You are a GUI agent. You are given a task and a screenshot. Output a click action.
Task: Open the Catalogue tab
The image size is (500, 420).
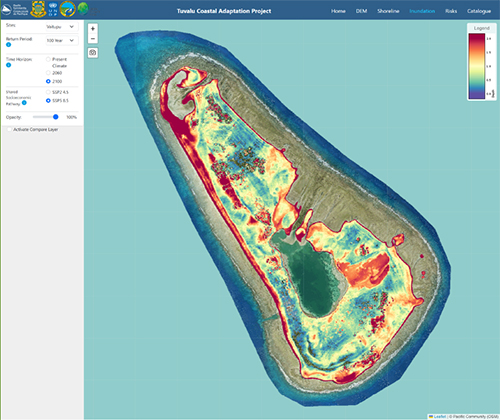pos(479,11)
